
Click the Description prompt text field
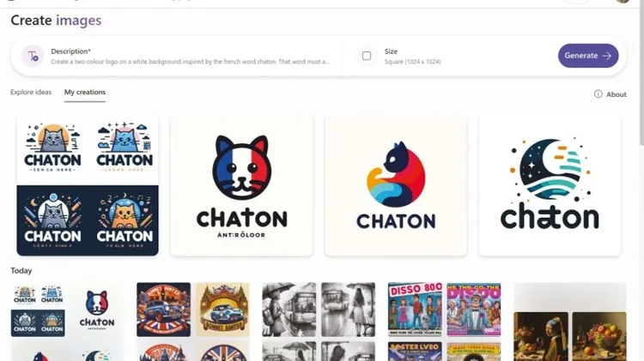coord(190,57)
